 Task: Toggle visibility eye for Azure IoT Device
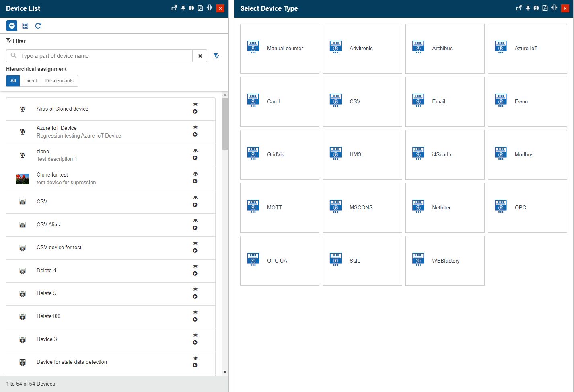coord(195,127)
